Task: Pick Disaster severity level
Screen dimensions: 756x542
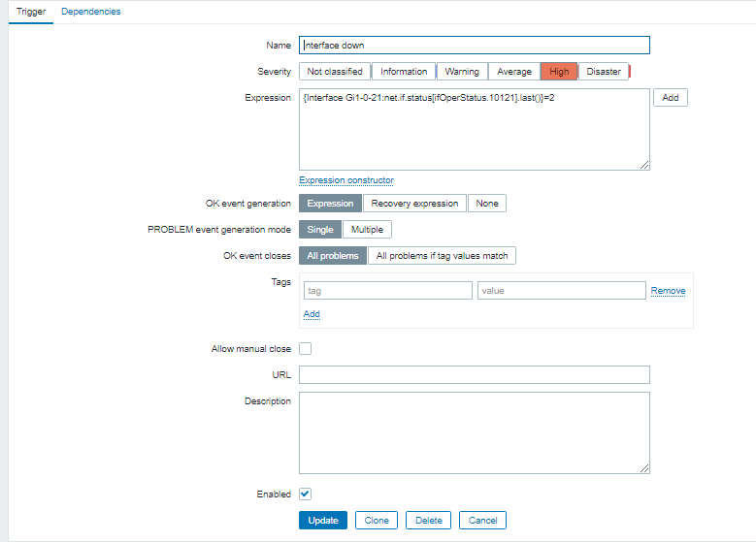Action: pyautogui.click(x=604, y=71)
